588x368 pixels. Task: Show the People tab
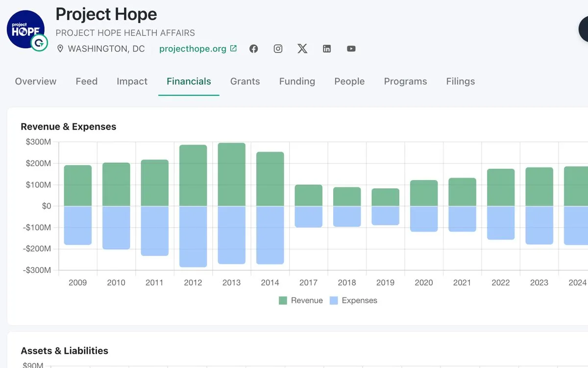coord(349,81)
